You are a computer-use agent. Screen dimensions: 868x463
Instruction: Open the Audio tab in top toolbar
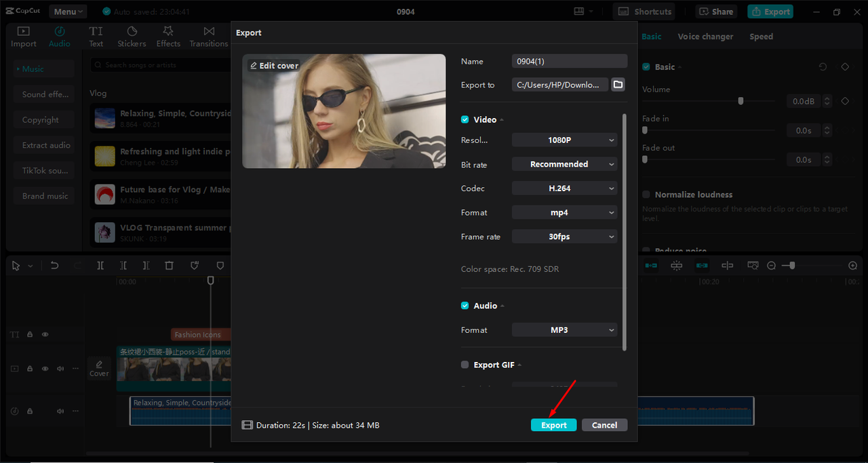(x=59, y=37)
